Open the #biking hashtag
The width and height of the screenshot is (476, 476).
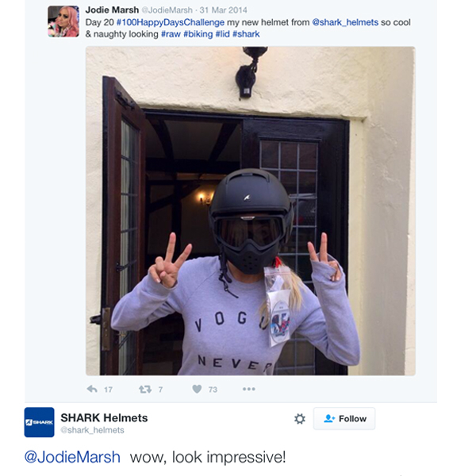pos(198,34)
